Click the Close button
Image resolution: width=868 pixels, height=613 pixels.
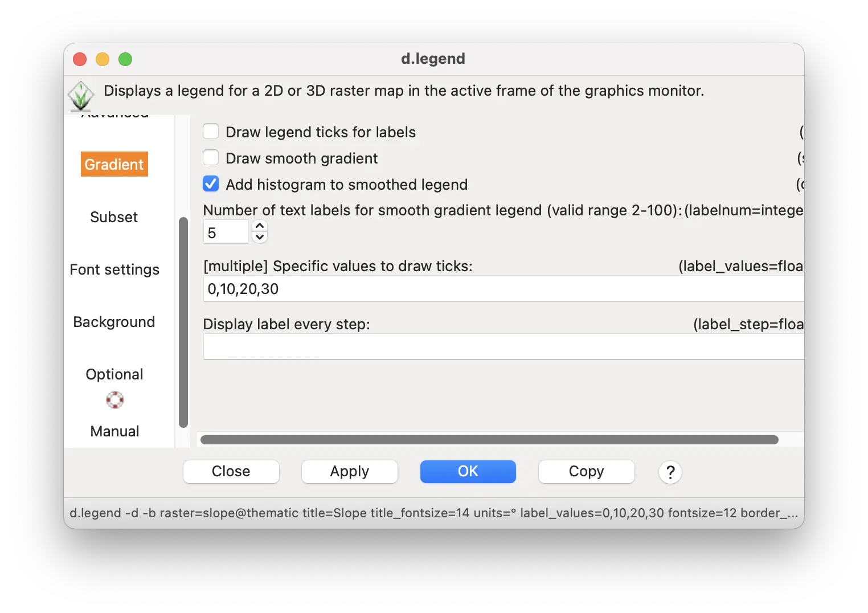[231, 472]
